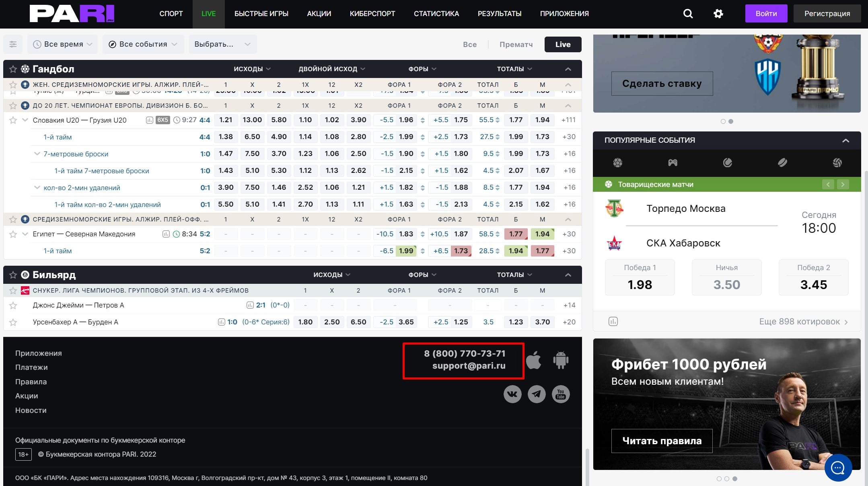Viewport: 868px width, 486px height.
Task: Open КИБЕРСПОРТ menu item
Action: point(372,14)
